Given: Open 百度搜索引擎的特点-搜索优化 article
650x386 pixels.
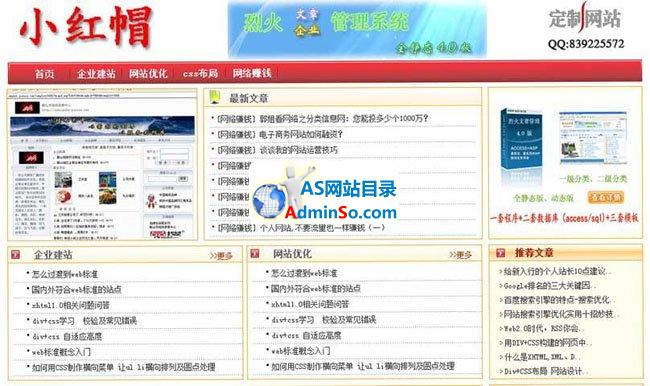Looking at the screenshot, I should click(559, 300).
